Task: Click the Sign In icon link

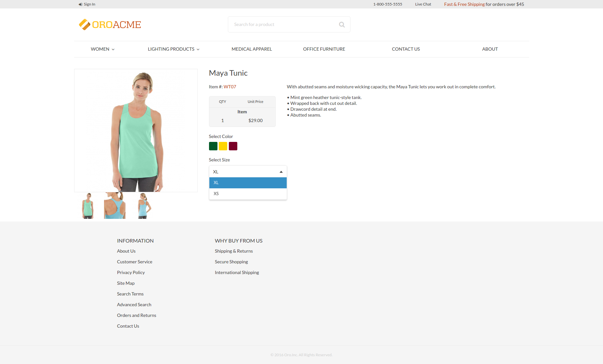Action: click(x=80, y=4)
